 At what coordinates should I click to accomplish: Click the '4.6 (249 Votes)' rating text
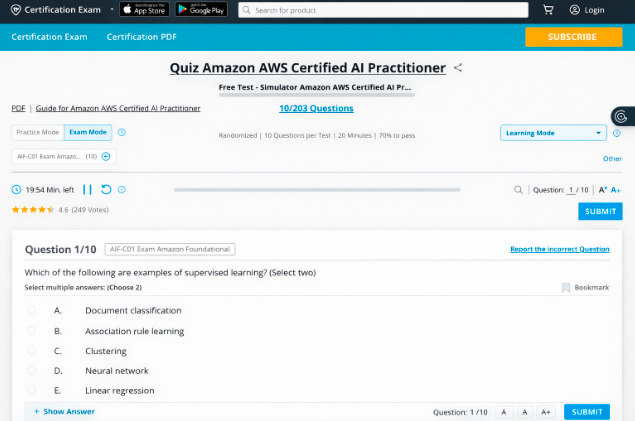click(x=83, y=210)
